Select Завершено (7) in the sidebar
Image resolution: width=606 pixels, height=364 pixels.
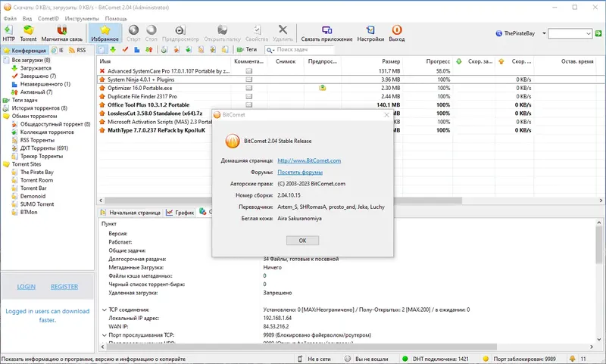click(x=38, y=76)
